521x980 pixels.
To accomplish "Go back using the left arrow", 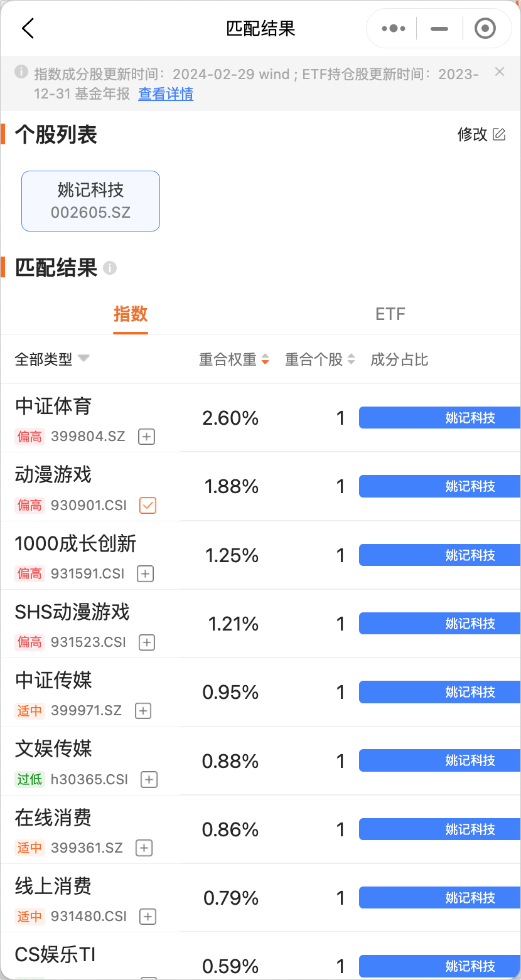I will click(x=28, y=29).
